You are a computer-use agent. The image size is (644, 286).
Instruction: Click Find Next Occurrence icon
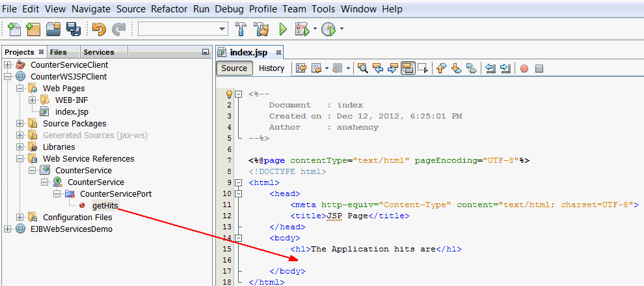[393, 68]
